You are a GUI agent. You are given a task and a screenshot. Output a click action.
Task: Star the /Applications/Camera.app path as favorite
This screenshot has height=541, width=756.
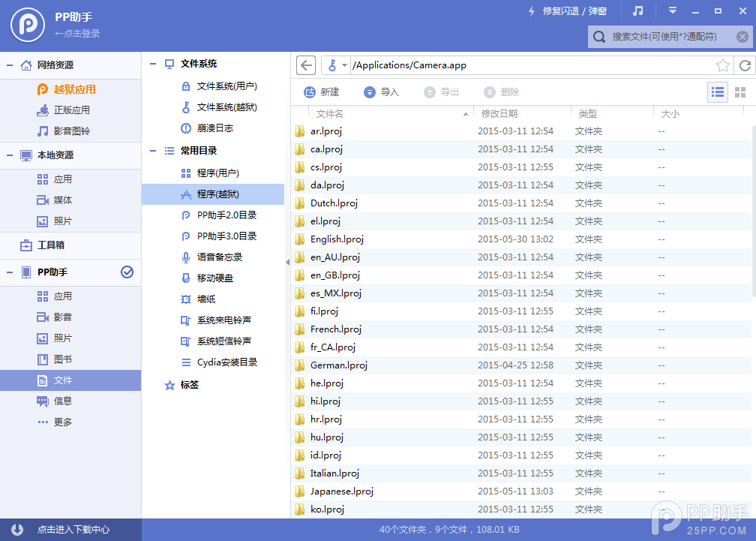point(723,65)
